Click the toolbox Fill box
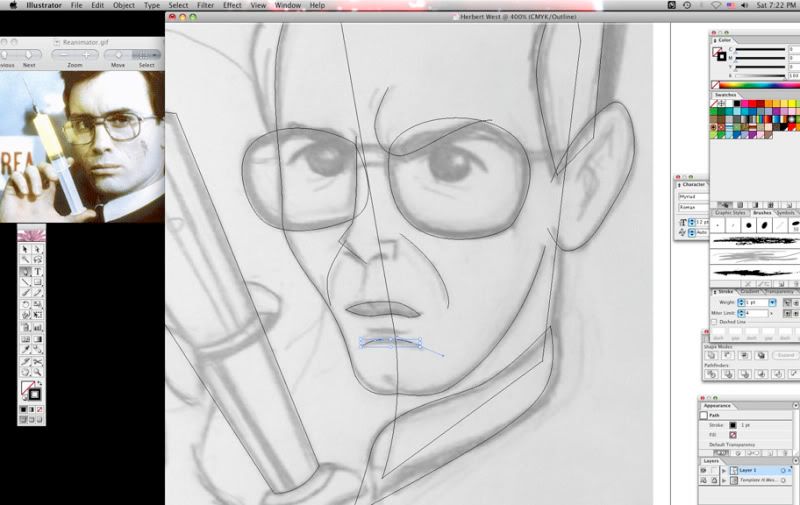This screenshot has height=505, width=800. [x=27, y=388]
